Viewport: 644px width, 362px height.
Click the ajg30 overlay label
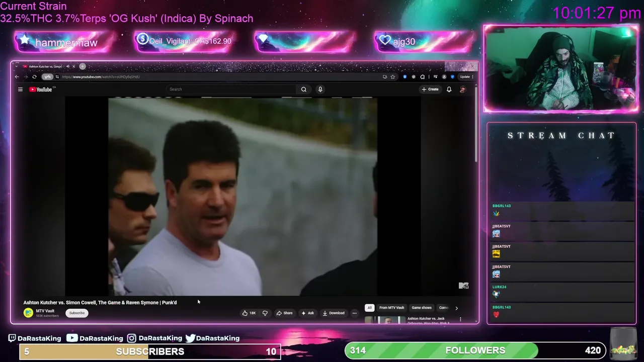(404, 42)
